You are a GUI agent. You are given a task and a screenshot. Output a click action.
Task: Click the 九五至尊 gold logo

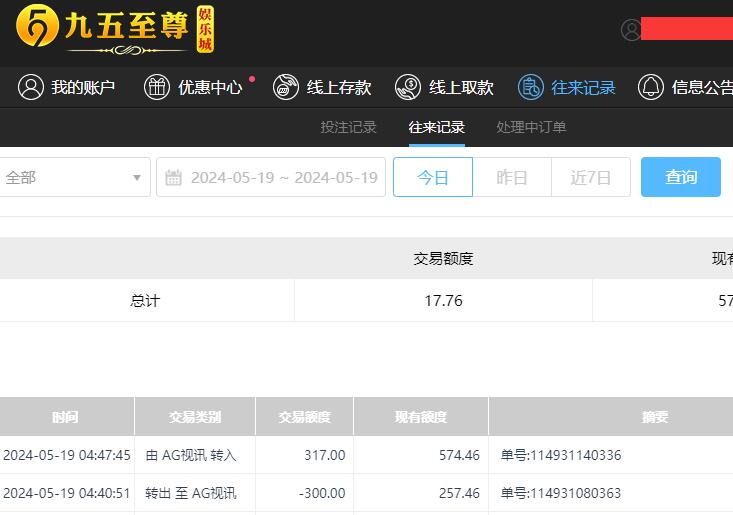[115, 29]
